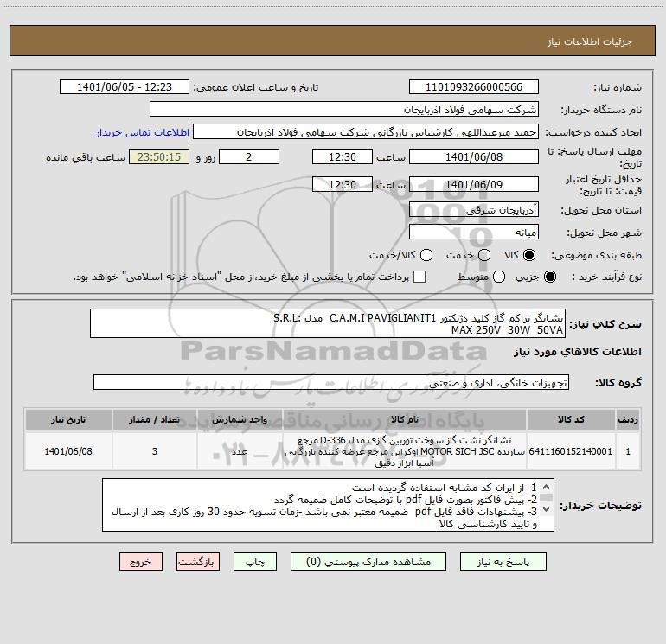Click price validity date 1401/06/09 field
This screenshot has width=666, height=644.
[x=474, y=184]
